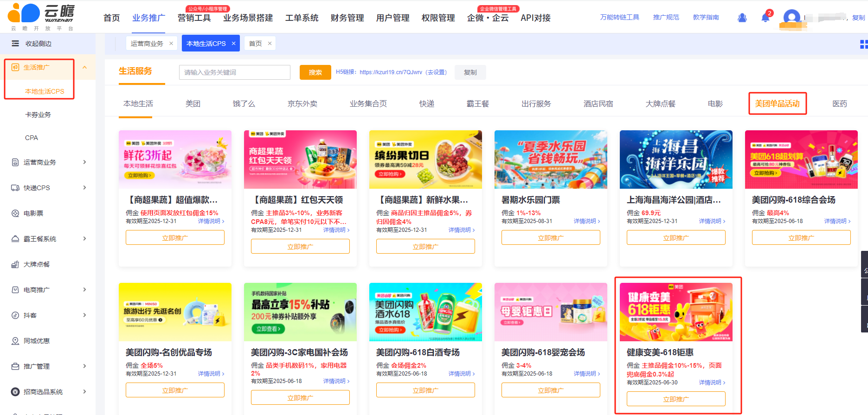Expand the 运营商业务 menu chevron

[84, 162]
